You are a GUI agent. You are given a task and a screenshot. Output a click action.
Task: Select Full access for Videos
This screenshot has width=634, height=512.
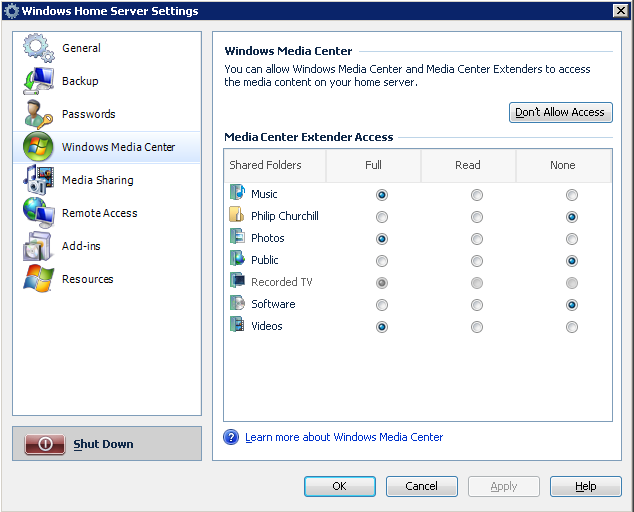(x=382, y=327)
